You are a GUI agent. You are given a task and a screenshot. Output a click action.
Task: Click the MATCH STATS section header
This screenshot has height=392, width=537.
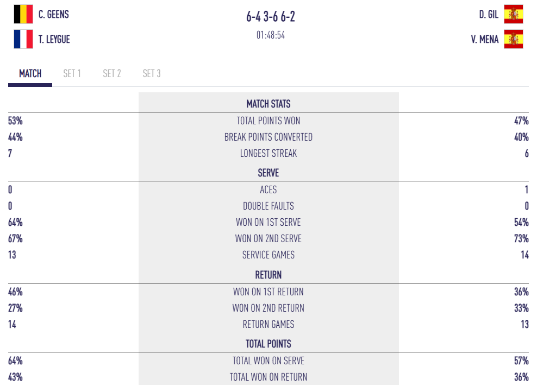(268, 104)
